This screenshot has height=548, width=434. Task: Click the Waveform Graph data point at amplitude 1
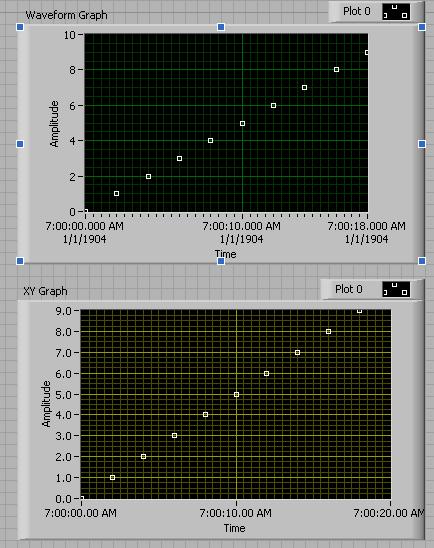pos(117,193)
